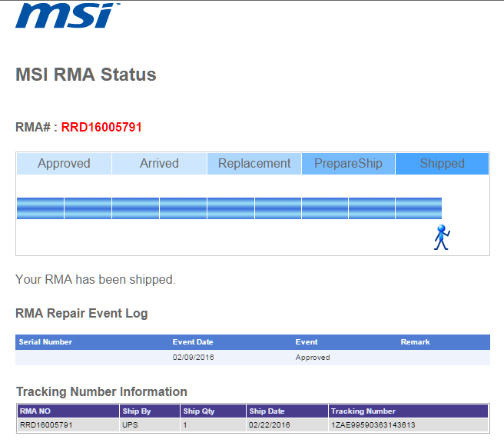The image size is (504, 446).
Task: Click the blue RMA progress bar
Action: (x=229, y=208)
